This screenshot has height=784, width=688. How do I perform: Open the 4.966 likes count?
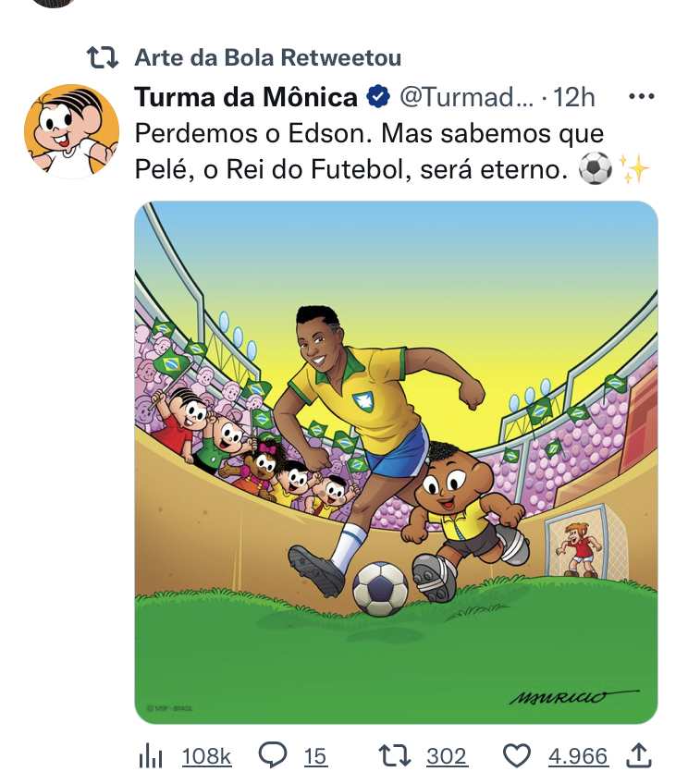click(578, 757)
